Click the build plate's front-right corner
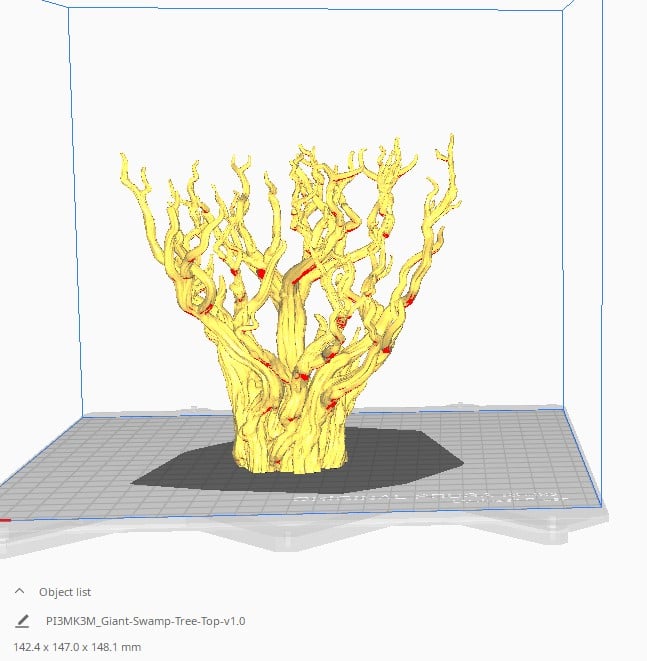The width and height of the screenshot is (647, 661). click(x=601, y=505)
